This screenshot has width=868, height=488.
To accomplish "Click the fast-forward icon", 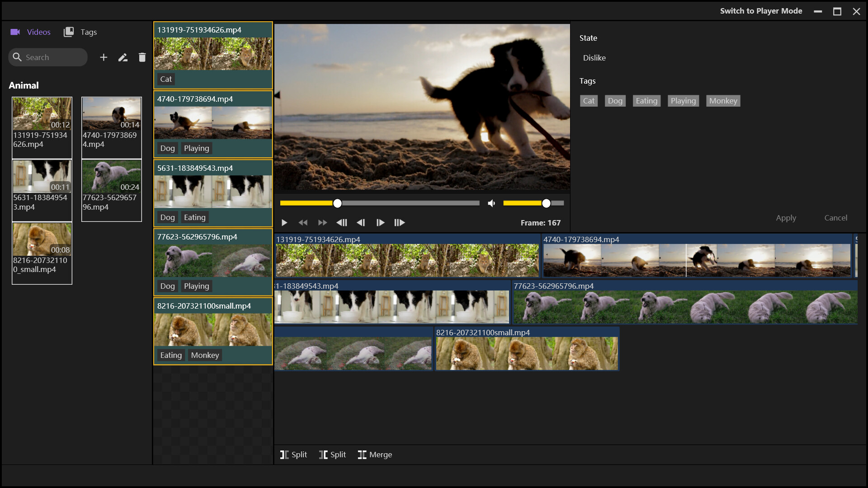I will click(x=322, y=223).
